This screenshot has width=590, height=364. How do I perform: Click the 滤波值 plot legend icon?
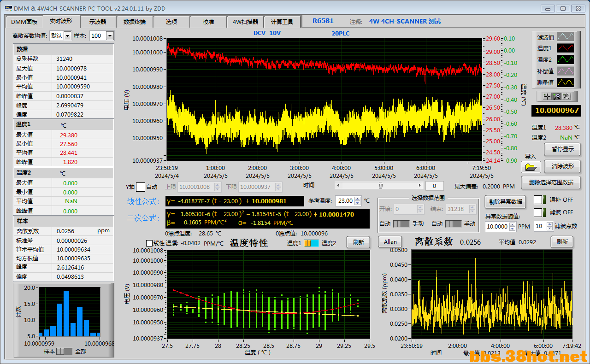566,37
